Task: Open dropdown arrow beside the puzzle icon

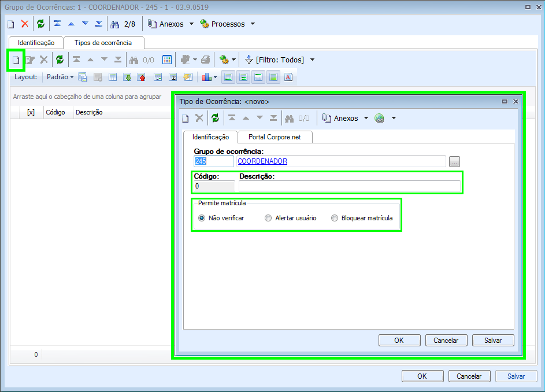Action: click(195, 60)
